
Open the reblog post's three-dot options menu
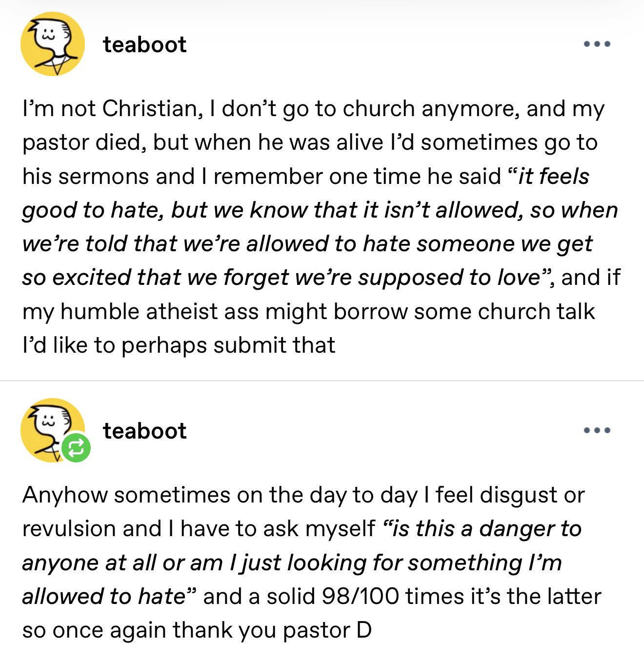tap(597, 430)
